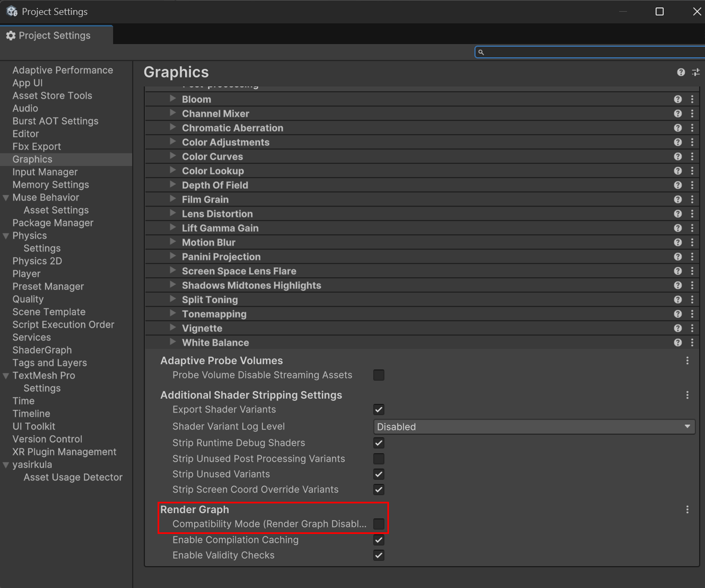
Task: Open the Quality settings page
Action: (x=28, y=299)
